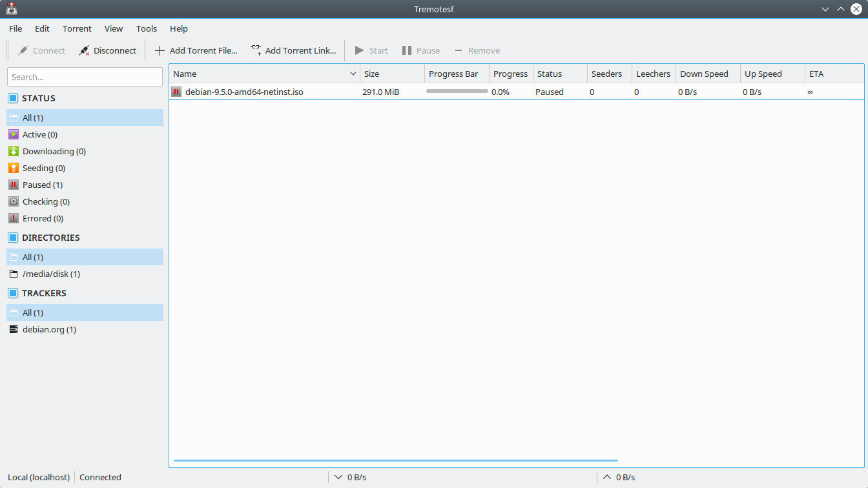Click the Disconnect plug icon in toolbar
The width and height of the screenshot is (868, 488).
point(84,50)
